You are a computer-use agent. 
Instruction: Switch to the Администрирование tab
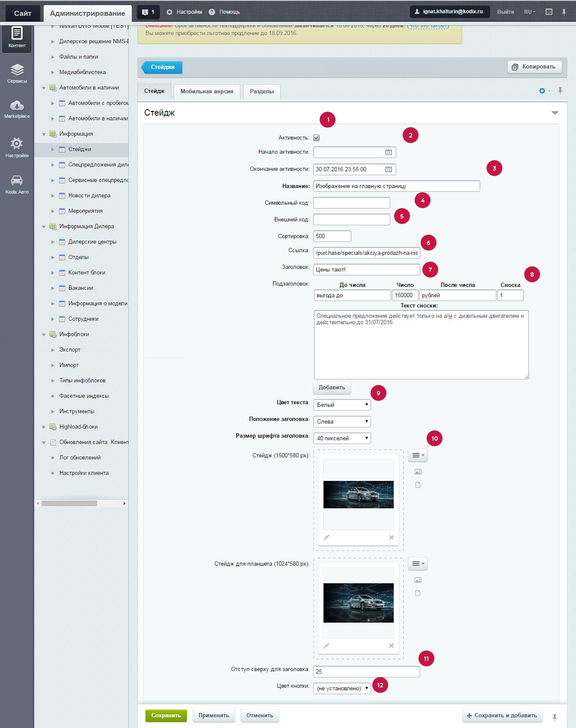[x=87, y=13]
